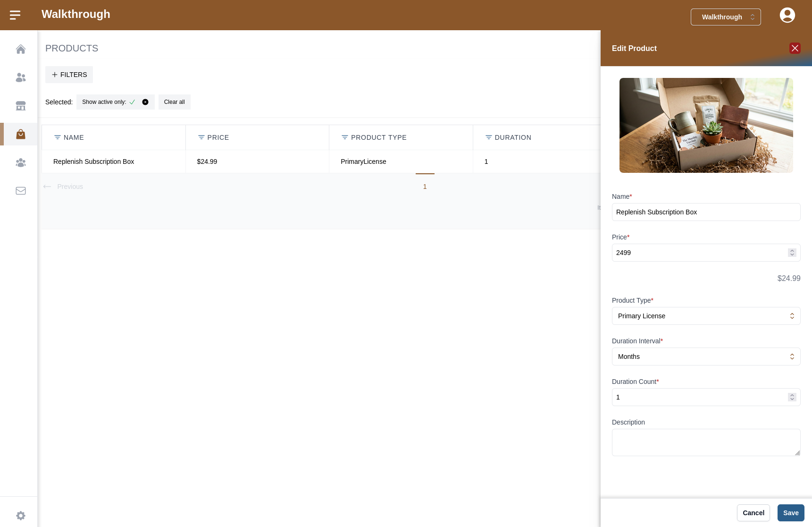Viewport: 812px width, 527px height.
Task: Select page 1 in pagination
Action: (425, 187)
